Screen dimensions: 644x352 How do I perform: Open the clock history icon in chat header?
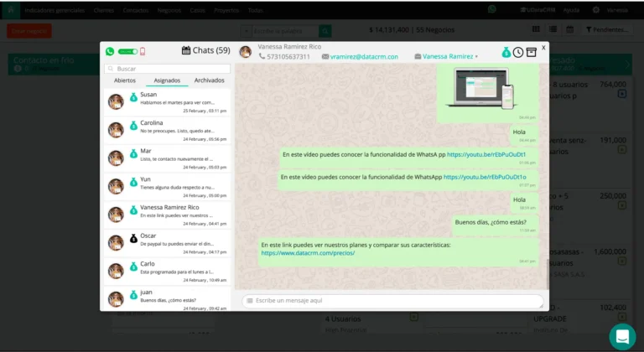tap(518, 52)
